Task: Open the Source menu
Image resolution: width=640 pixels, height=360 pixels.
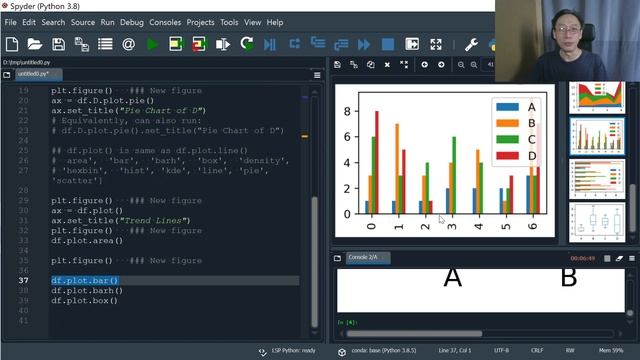Action: click(82, 22)
